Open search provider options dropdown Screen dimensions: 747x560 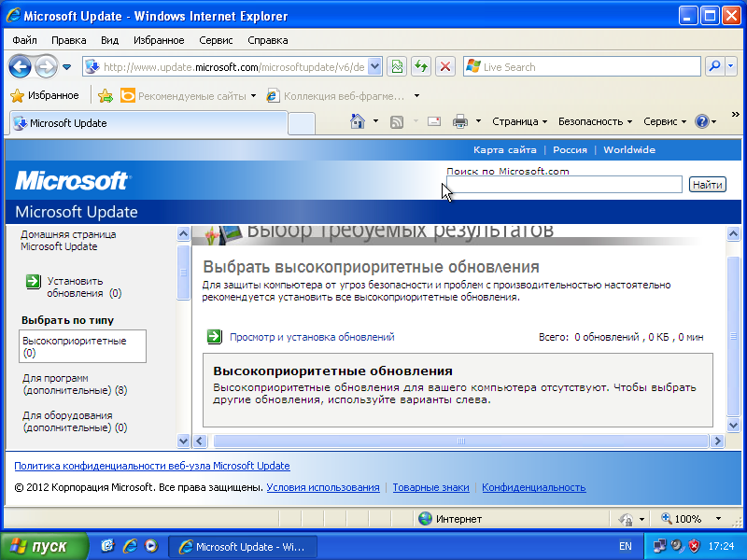click(731, 66)
